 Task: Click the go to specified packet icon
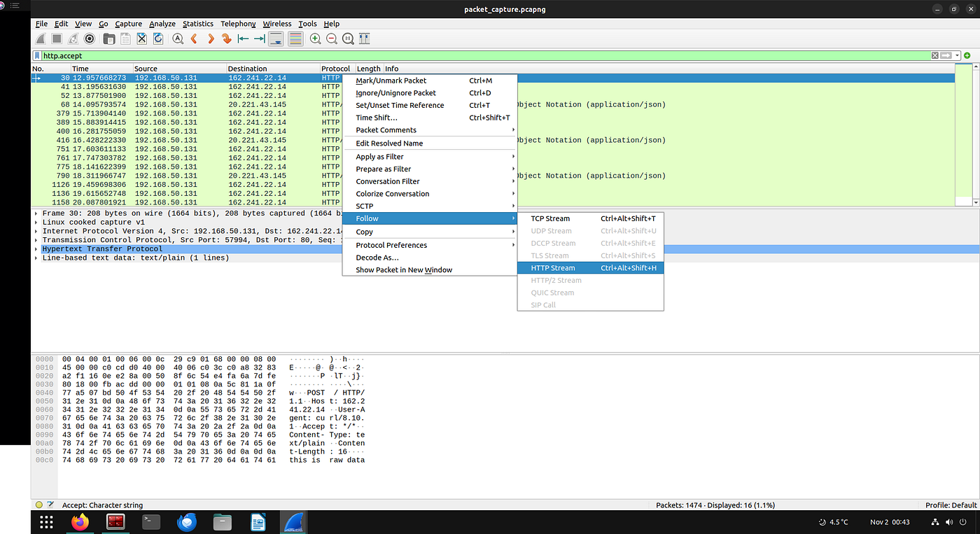[226, 39]
